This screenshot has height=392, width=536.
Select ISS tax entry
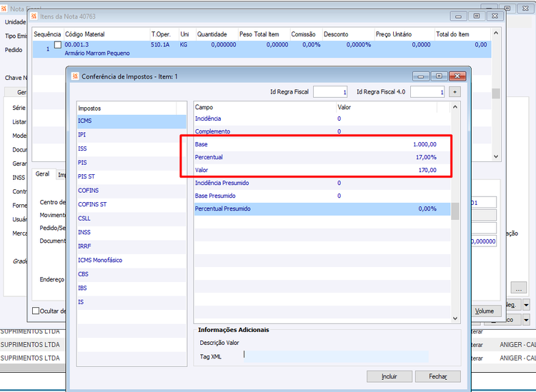pos(131,149)
